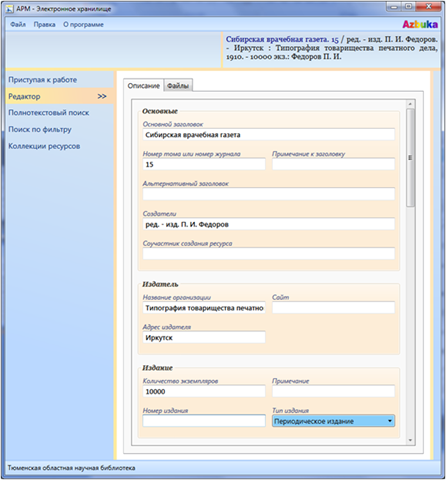Click the Примечание field under Издание
Viewport: 446px width, 480px height.
[x=333, y=391]
